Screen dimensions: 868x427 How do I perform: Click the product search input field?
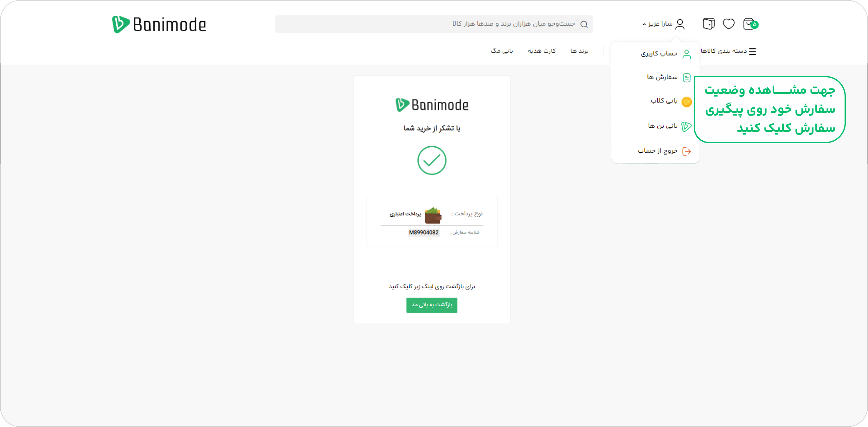click(x=434, y=24)
